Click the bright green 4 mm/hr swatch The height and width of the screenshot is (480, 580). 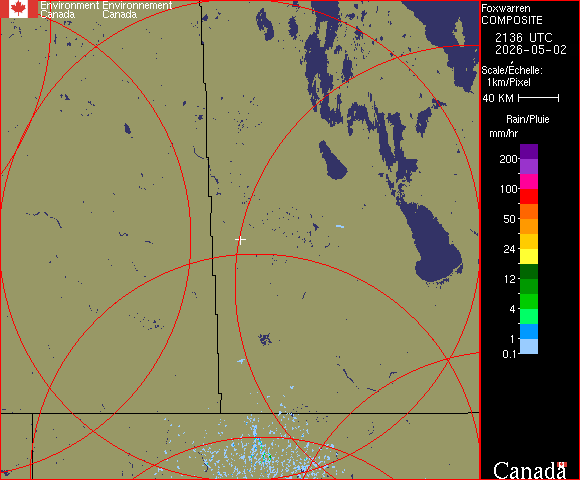coord(529,301)
